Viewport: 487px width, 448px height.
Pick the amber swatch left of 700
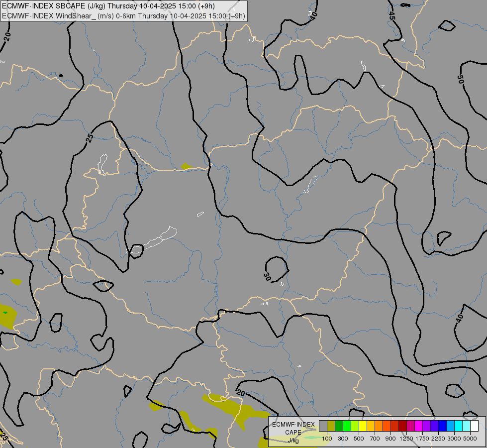point(371,426)
